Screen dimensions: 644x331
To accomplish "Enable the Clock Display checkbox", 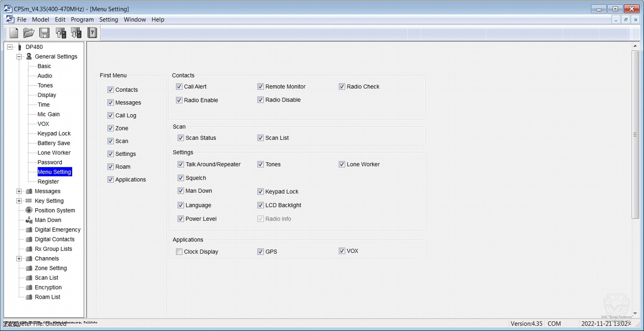I will (x=179, y=252).
